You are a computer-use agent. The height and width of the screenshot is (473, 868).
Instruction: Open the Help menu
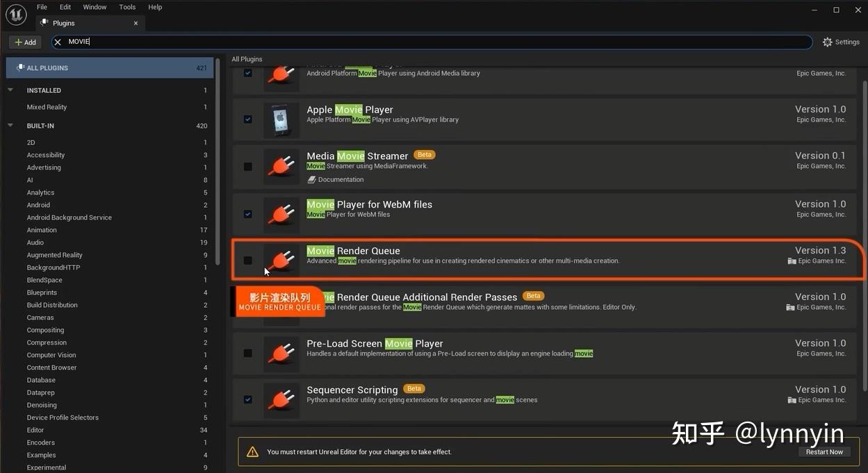[x=155, y=7]
